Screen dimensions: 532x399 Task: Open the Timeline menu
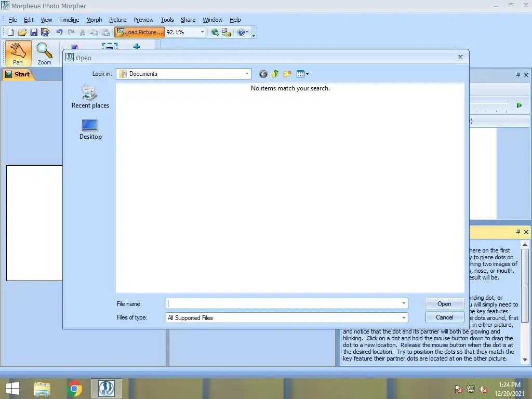coord(69,20)
